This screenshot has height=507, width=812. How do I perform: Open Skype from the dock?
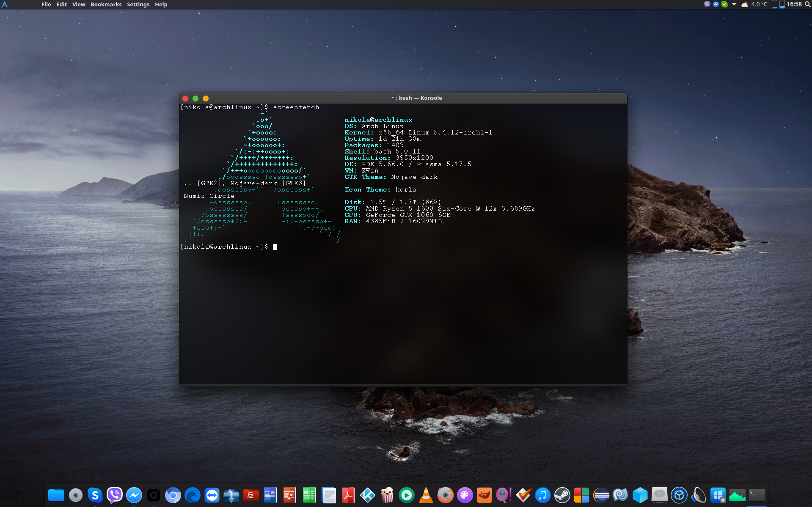click(x=95, y=495)
